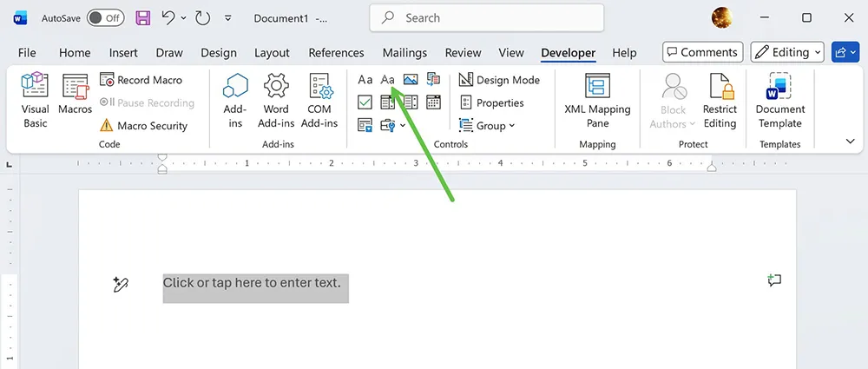Insert Check Box content control
This screenshot has width=868, height=369.
tap(365, 102)
